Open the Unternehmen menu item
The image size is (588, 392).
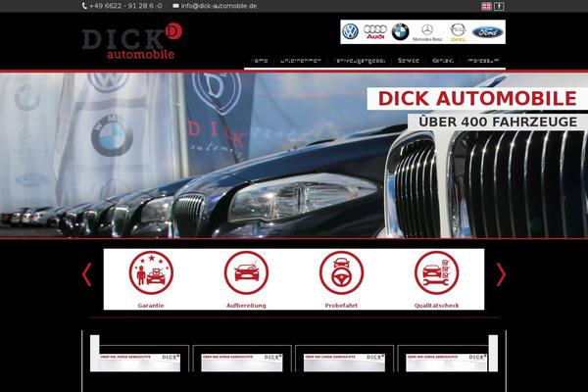tap(301, 61)
